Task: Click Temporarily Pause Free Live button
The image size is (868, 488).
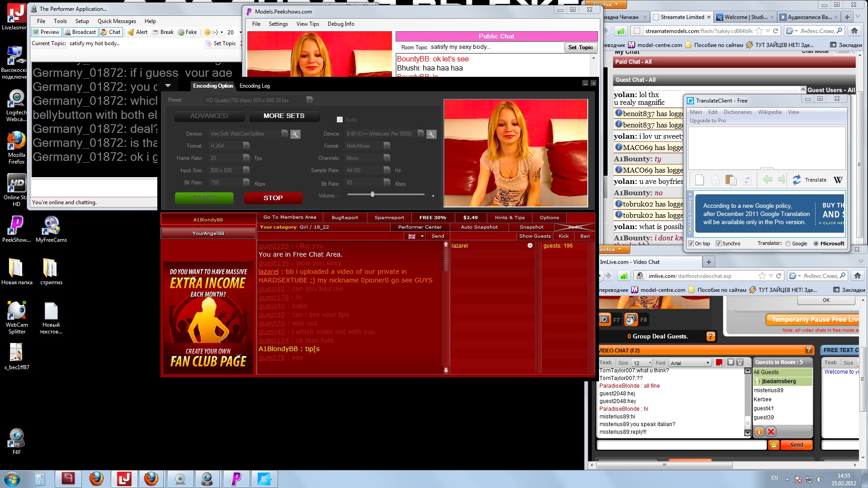Action: tap(812, 319)
